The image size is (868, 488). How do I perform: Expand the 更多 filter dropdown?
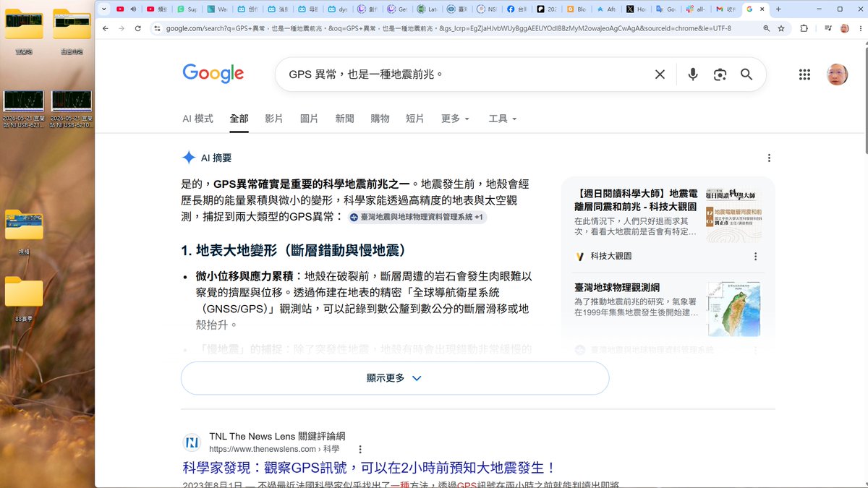click(456, 119)
